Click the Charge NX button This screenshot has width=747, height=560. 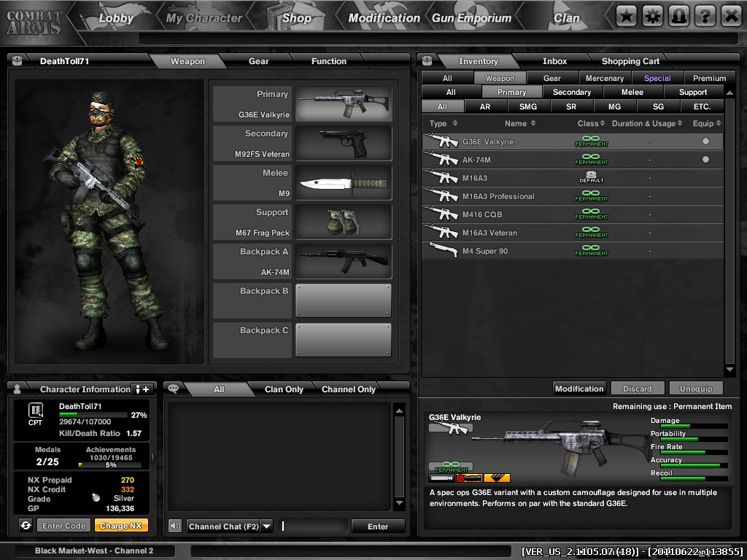[x=121, y=526]
